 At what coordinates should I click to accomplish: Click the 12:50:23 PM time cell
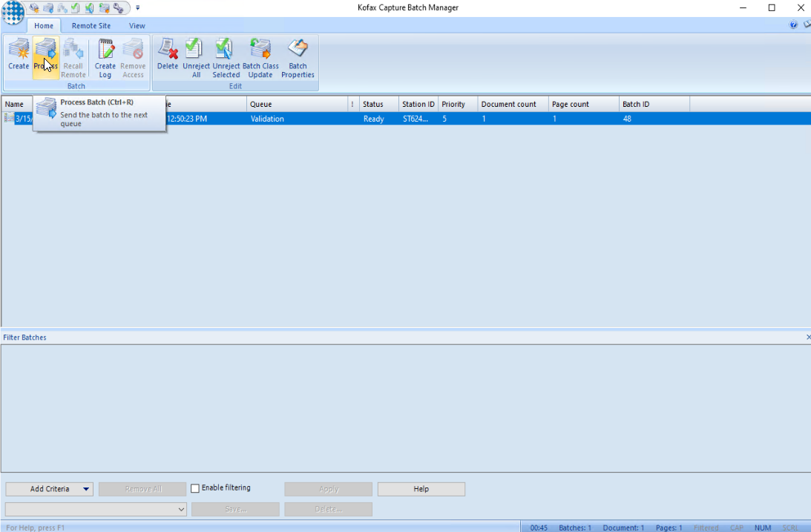click(187, 119)
